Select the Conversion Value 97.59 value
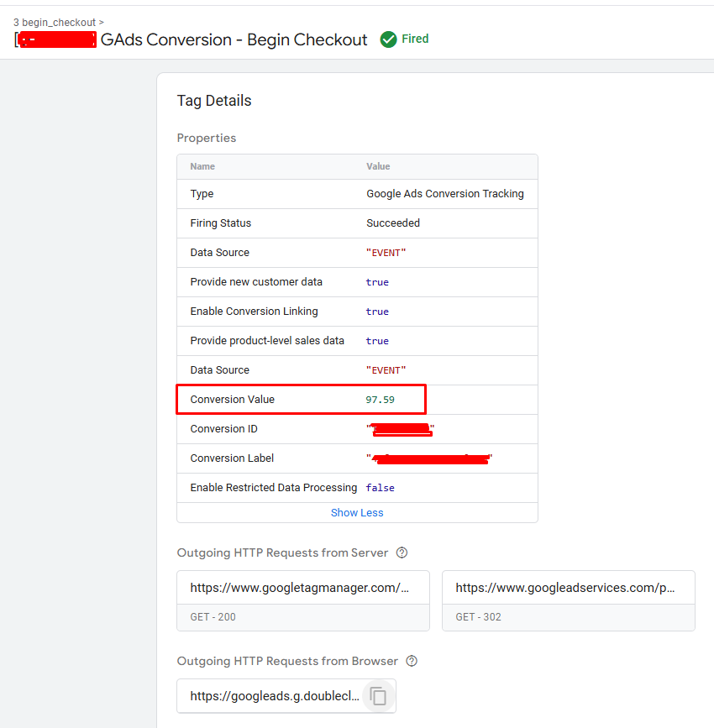 [x=380, y=400]
